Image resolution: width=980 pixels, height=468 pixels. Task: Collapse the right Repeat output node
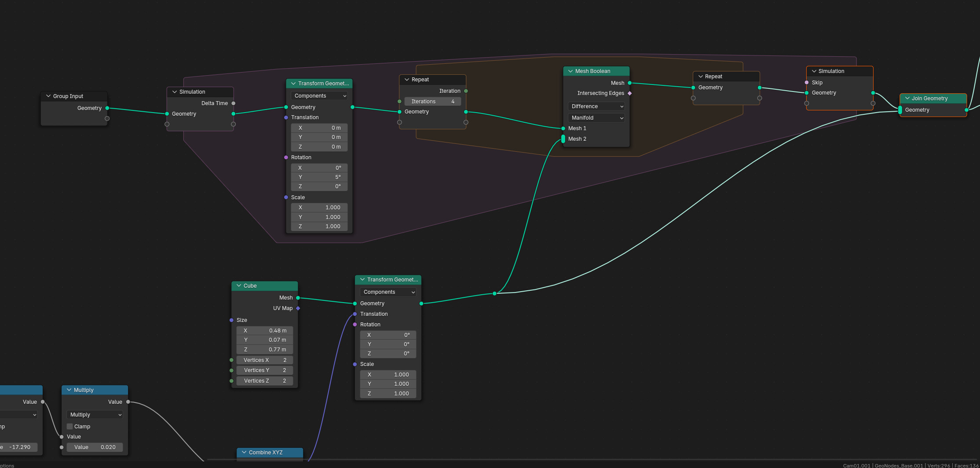click(x=701, y=77)
